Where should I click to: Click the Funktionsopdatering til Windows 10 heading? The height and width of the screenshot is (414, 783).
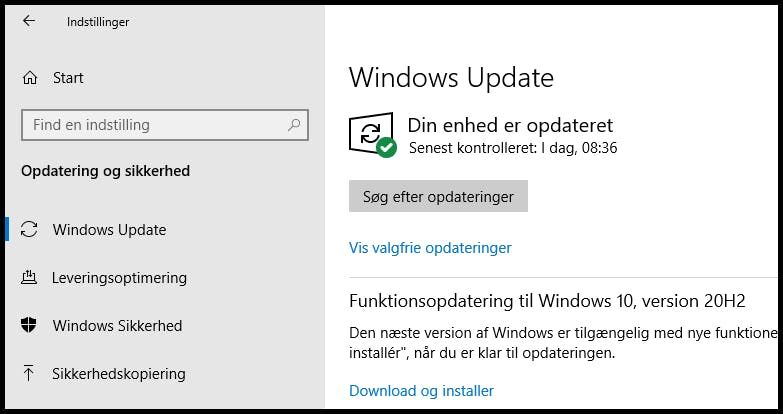click(547, 301)
